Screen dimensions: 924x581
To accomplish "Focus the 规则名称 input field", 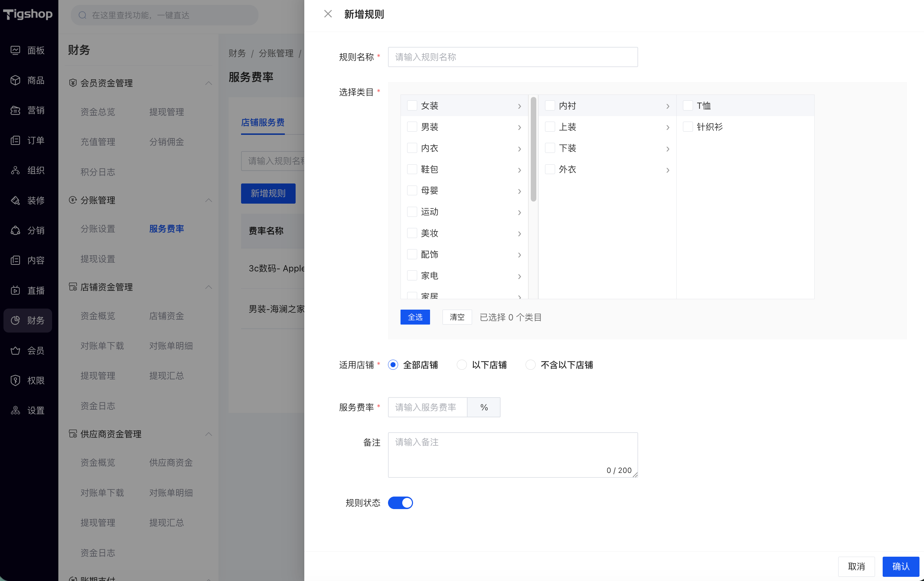I will pos(513,57).
